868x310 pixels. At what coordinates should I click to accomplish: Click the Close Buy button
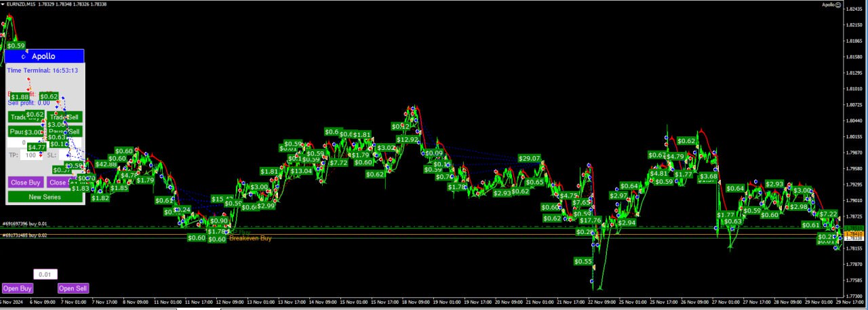(26, 182)
